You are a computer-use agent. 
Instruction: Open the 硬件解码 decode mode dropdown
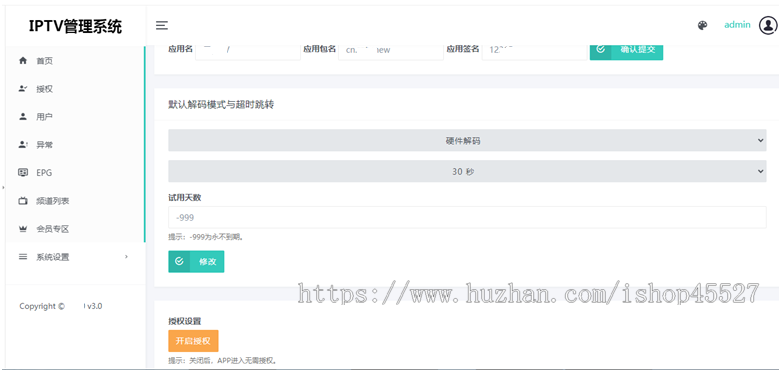[467, 141]
